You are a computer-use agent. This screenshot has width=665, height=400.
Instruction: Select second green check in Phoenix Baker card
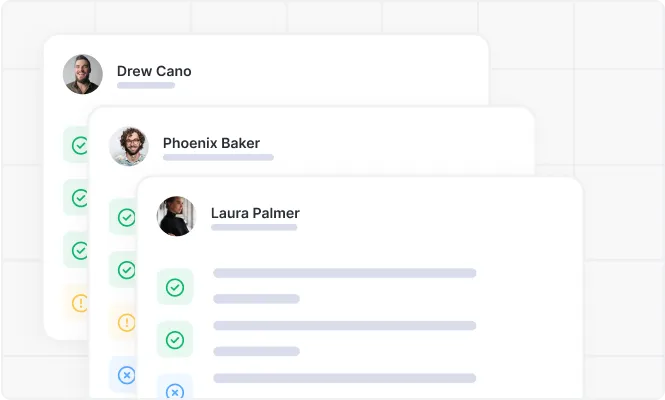tap(126, 270)
